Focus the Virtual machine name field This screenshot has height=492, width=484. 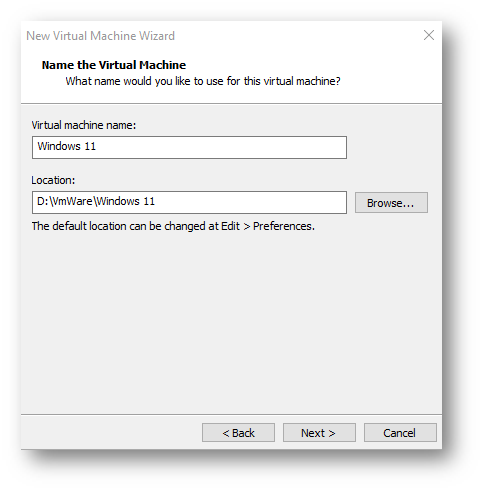[189, 147]
